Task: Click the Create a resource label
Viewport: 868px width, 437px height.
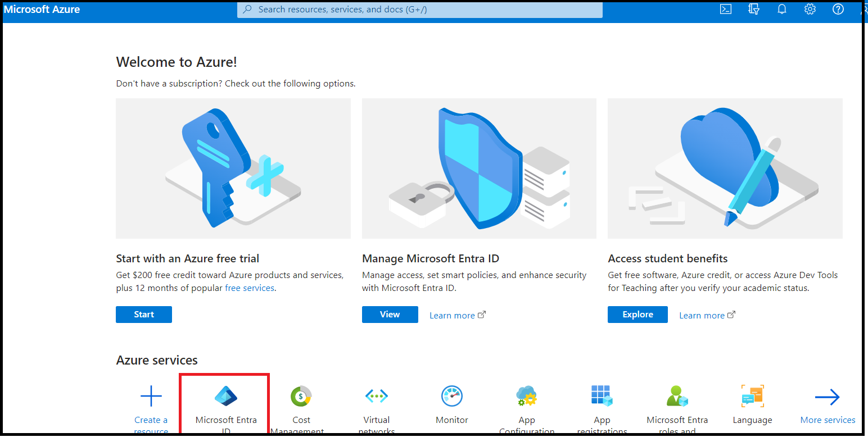Action: 151,426
